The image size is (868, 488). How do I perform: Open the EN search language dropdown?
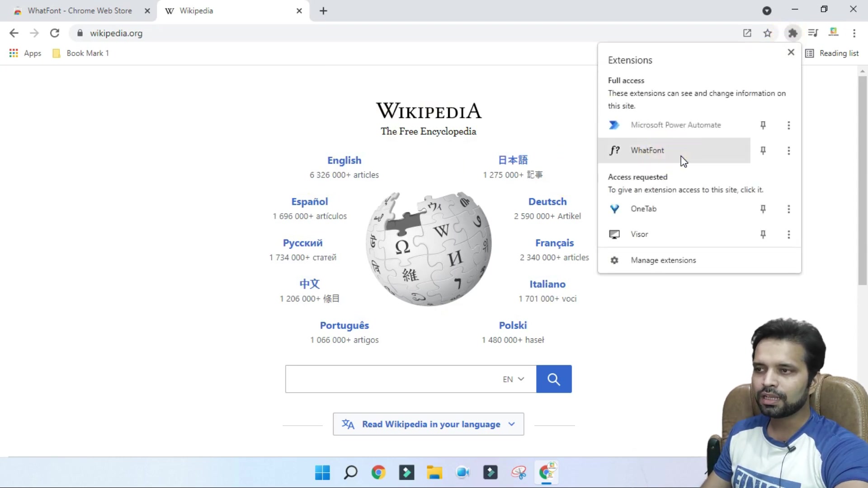pyautogui.click(x=514, y=379)
